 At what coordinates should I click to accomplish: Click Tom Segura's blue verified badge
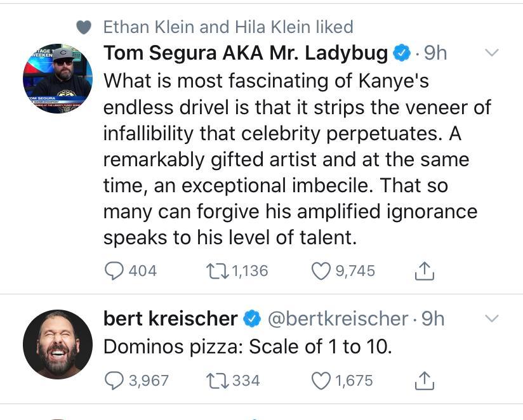point(401,53)
